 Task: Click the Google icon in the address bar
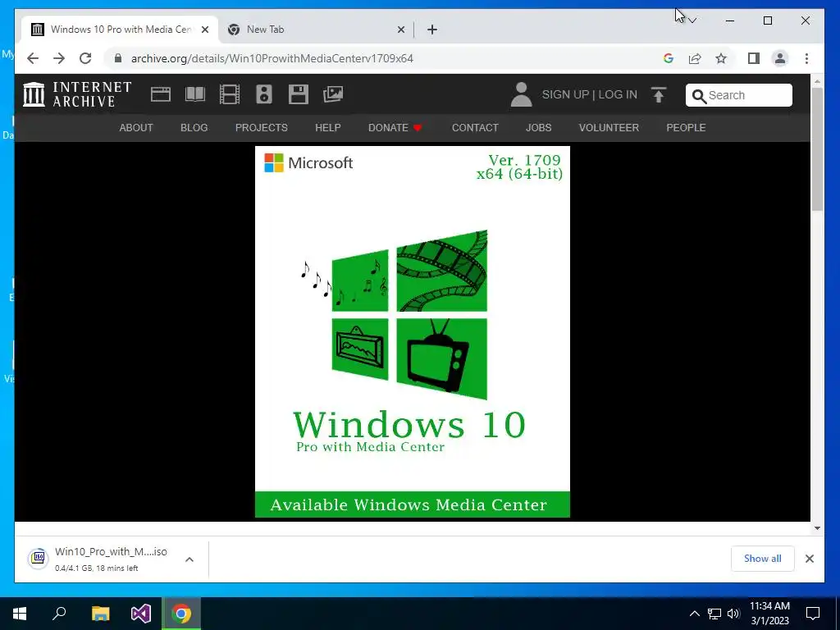pyautogui.click(x=668, y=58)
